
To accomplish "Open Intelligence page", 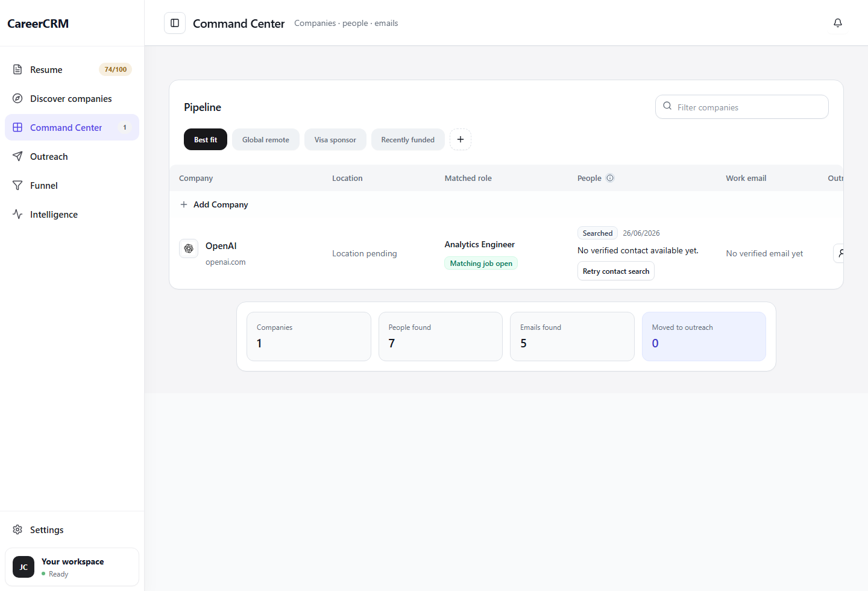I will [72, 214].
